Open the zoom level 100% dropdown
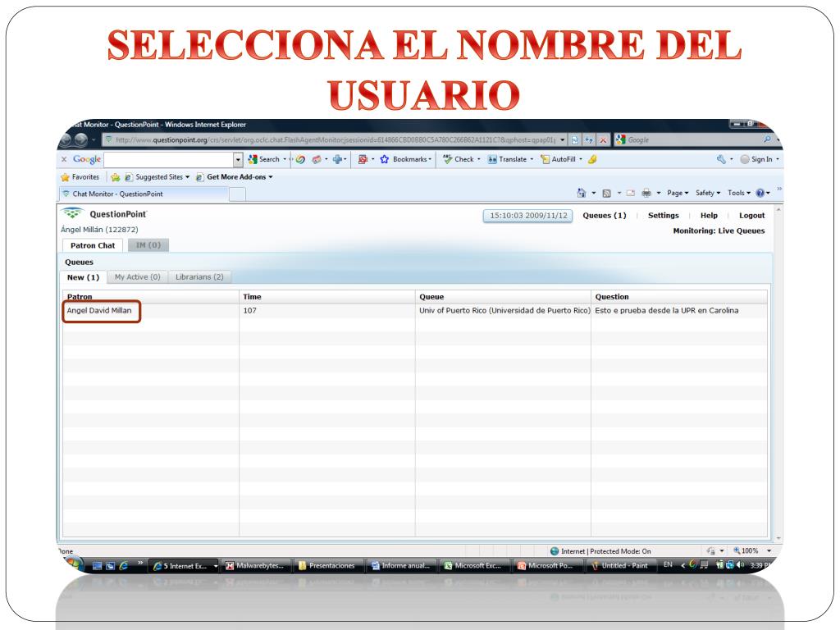840x630 pixels. point(769,550)
